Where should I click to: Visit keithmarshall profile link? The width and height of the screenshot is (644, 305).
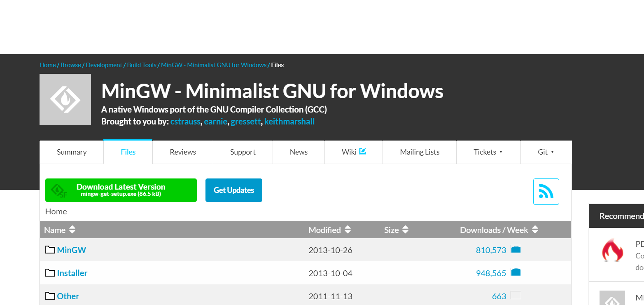(289, 122)
